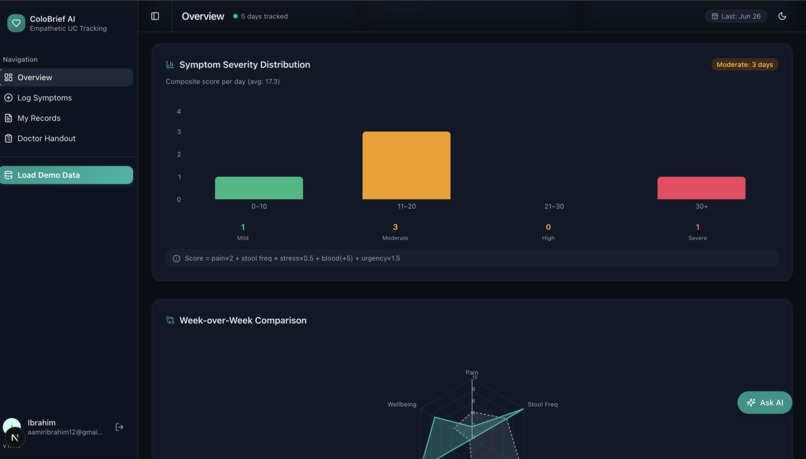Click the Log Symptoms plus-circle icon
806x459 pixels.
pos(8,98)
